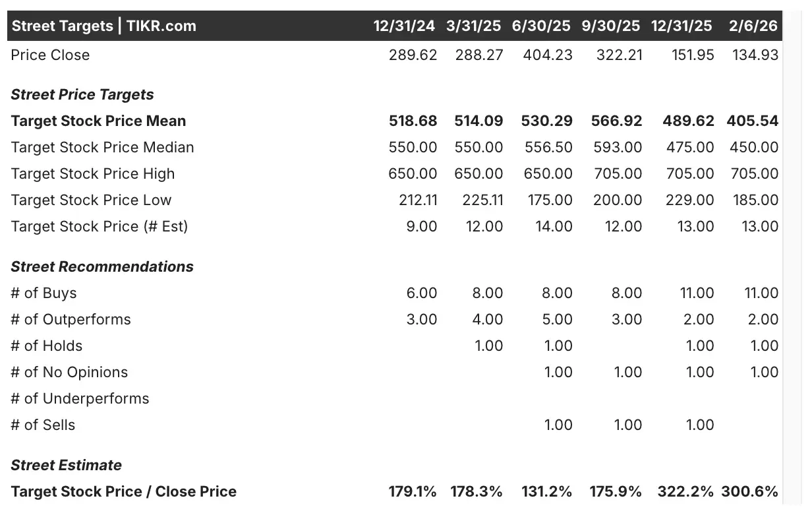Click the Street Recommendations section heading
Image resolution: width=812 pixels, height=521 pixels.
coord(102,267)
